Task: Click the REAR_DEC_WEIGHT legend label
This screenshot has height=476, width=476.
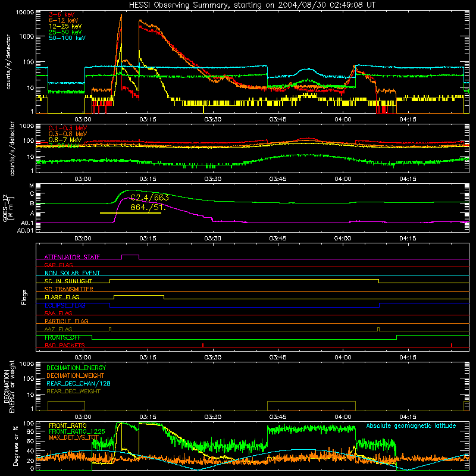Action: point(73,392)
